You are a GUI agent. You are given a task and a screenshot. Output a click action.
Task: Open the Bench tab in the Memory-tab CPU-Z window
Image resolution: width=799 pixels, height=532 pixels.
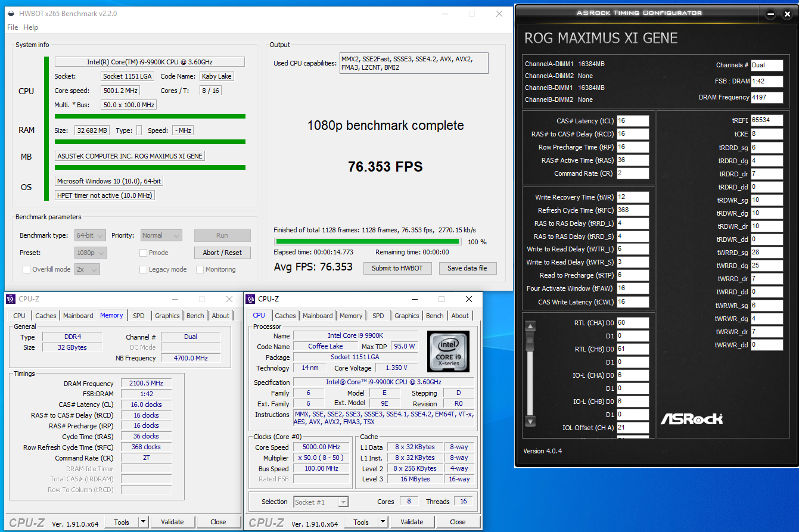point(195,316)
